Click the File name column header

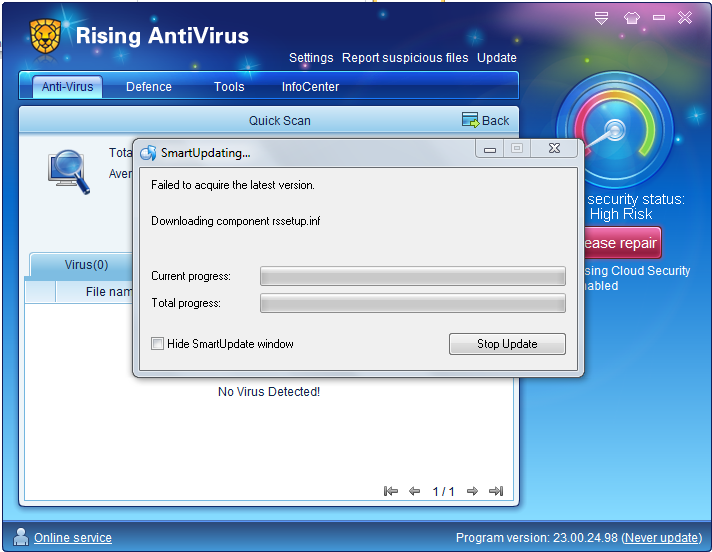pyautogui.click(x=94, y=291)
